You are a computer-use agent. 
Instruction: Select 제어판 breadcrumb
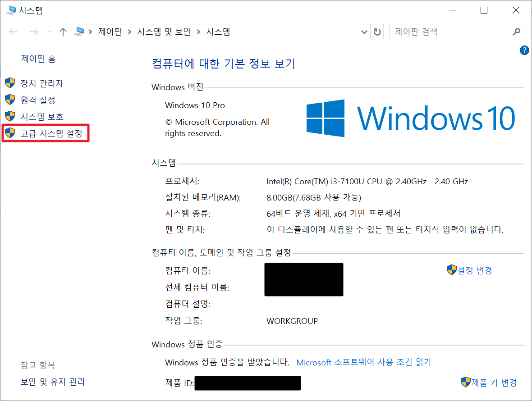point(110,32)
